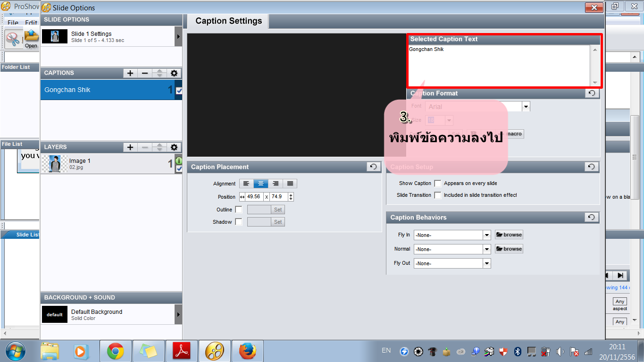This screenshot has width=644, height=362.
Task: Click browse next to Normal
Action: [509, 249]
